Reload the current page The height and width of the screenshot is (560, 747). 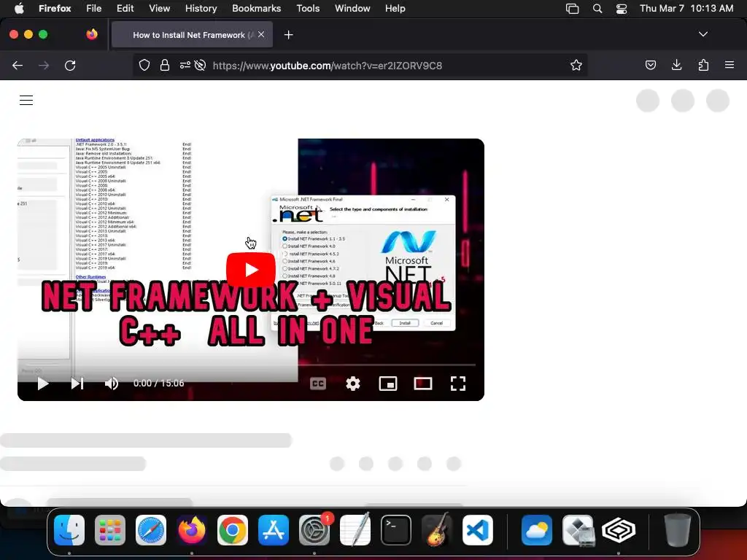(70, 65)
